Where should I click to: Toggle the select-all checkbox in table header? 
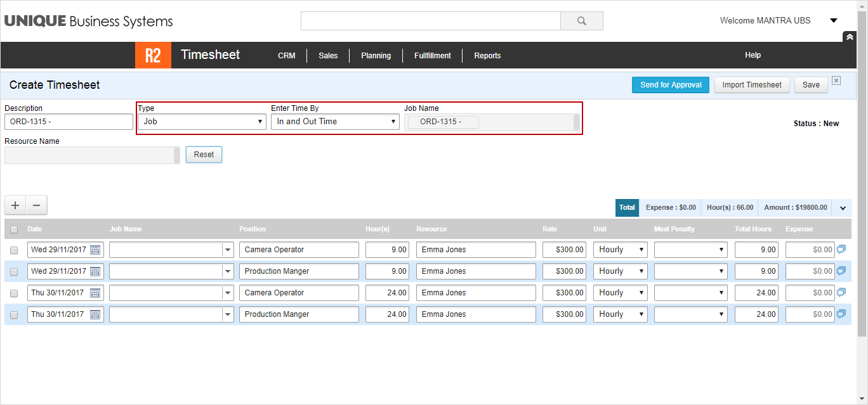(14, 229)
